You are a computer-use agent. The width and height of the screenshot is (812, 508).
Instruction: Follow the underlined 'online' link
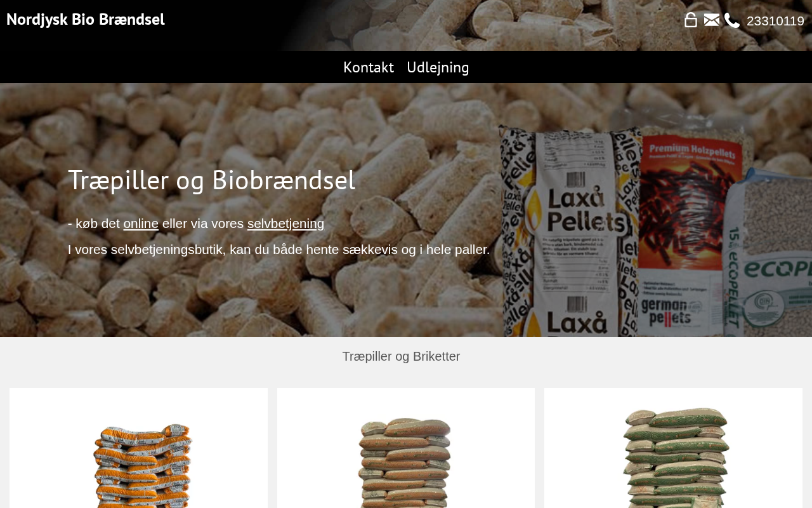coord(141,224)
